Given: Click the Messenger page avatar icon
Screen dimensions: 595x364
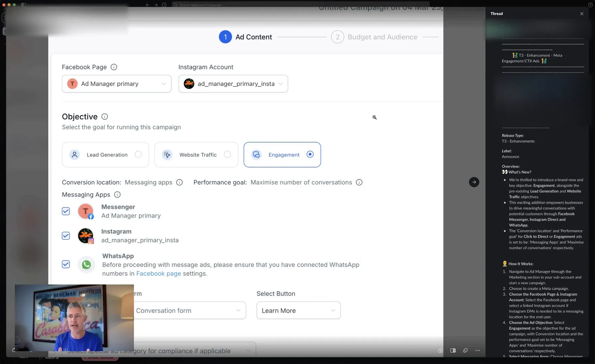Looking at the screenshot, I should pyautogui.click(x=86, y=211).
